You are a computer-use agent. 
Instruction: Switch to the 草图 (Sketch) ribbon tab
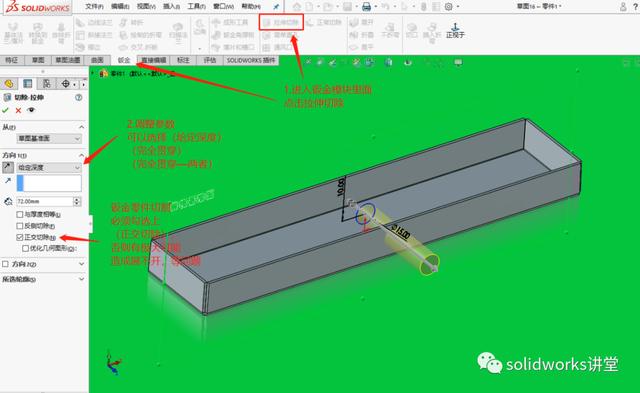pyautogui.click(x=38, y=60)
